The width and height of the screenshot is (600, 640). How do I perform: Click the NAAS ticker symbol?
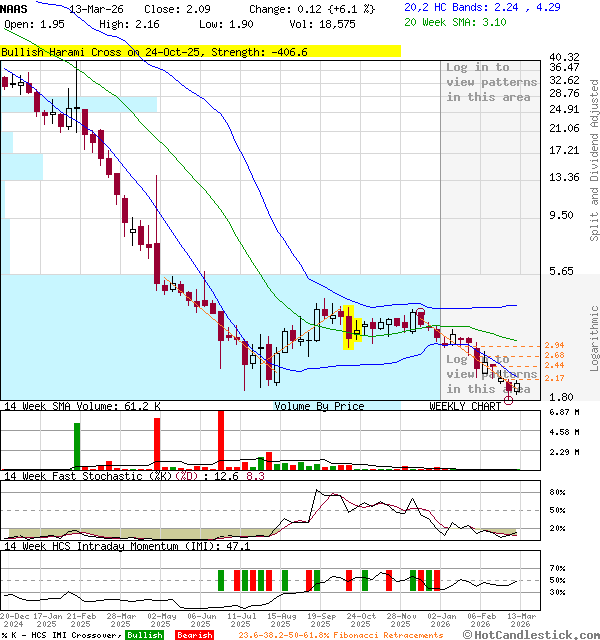coord(14,7)
